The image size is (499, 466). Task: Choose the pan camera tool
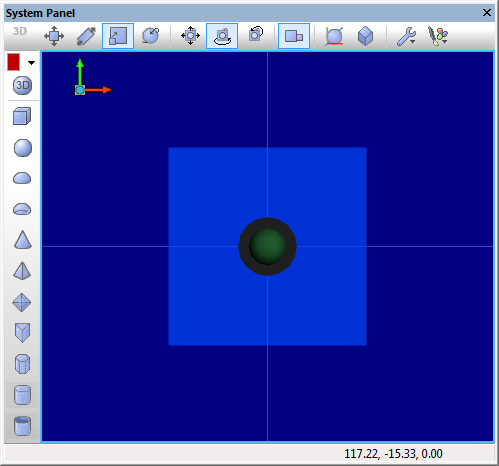(x=190, y=36)
